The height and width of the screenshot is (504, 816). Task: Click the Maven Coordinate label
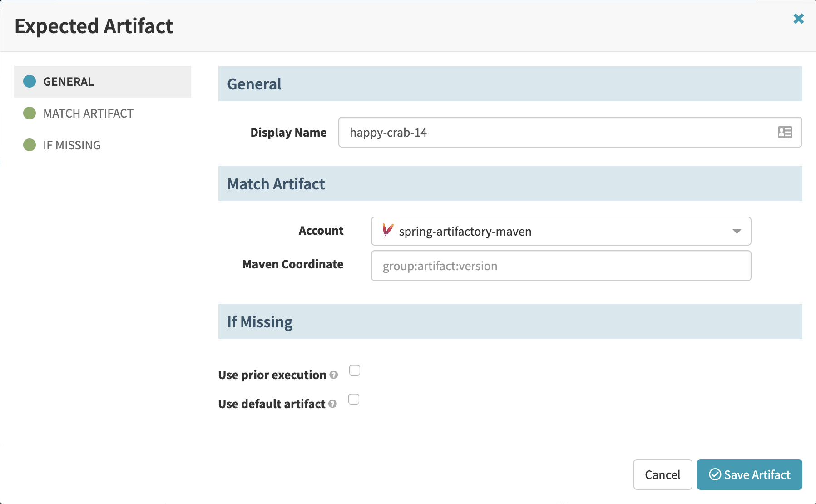click(x=293, y=264)
